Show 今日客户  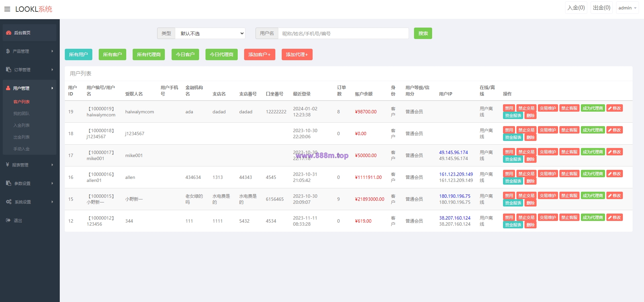pyautogui.click(x=185, y=54)
